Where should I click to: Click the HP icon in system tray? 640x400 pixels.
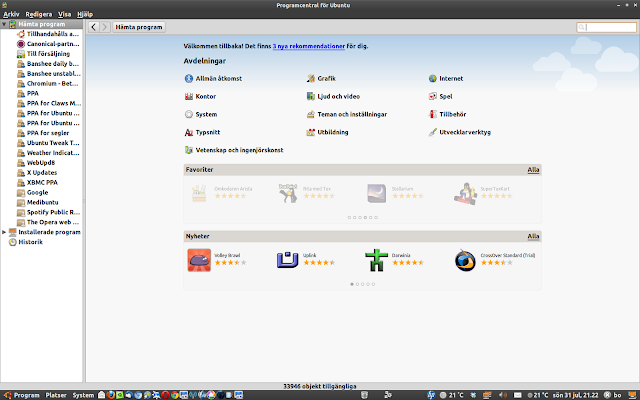tap(431, 395)
